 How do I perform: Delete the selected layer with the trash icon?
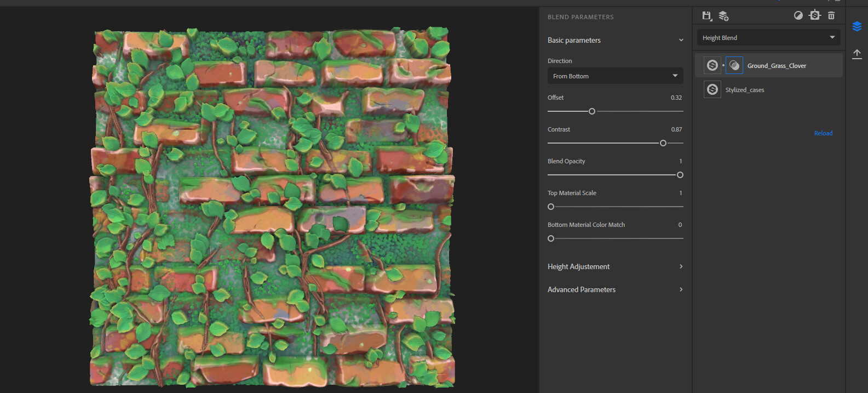831,15
